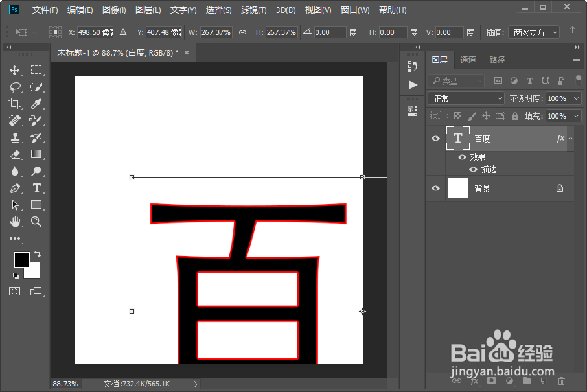587x392 pixels.
Task: Open the 滤镜(T) menu
Action: click(x=253, y=10)
